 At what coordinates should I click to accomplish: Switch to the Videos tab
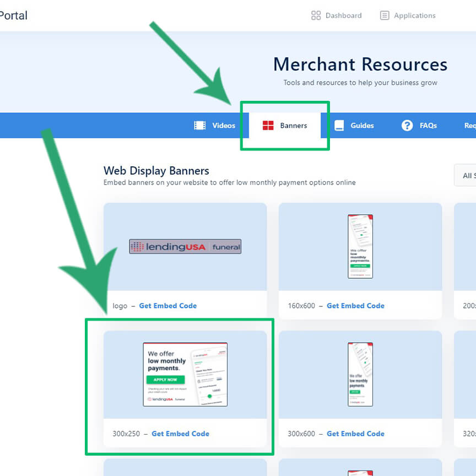215,126
